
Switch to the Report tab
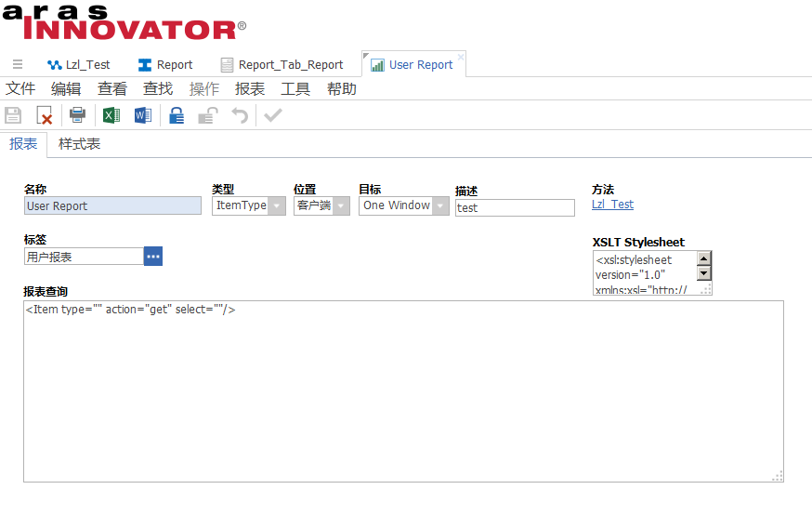click(x=165, y=65)
